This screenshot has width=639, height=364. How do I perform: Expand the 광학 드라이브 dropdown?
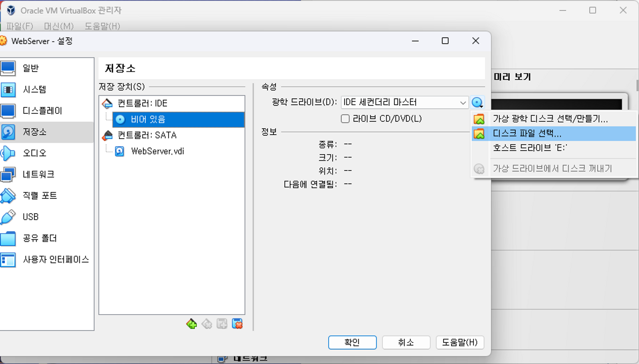(463, 102)
